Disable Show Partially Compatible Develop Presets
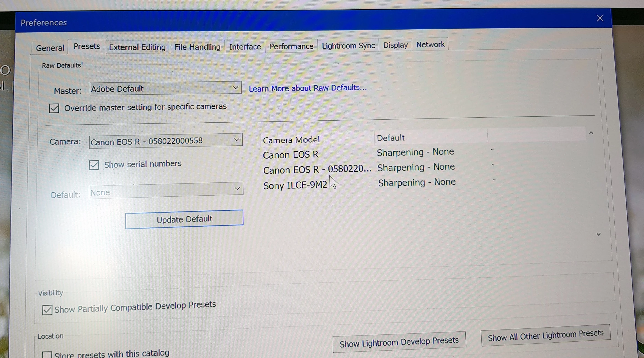644x358 pixels. pyautogui.click(x=47, y=310)
